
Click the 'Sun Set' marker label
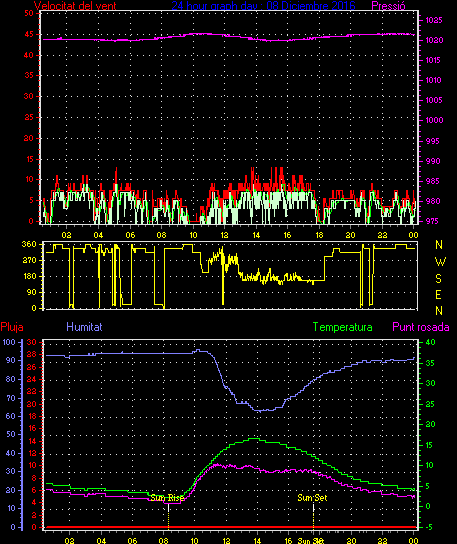pyautogui.click(x=312, y=498)
